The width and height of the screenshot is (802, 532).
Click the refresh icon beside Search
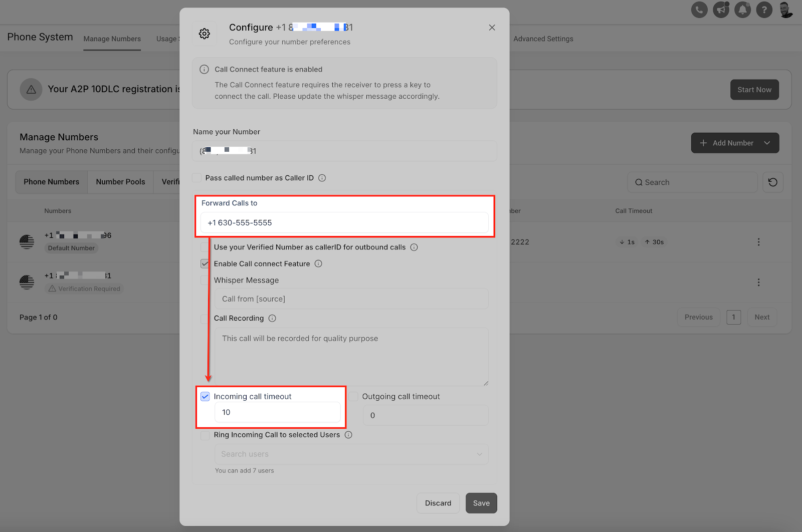(x=773, y=182)
